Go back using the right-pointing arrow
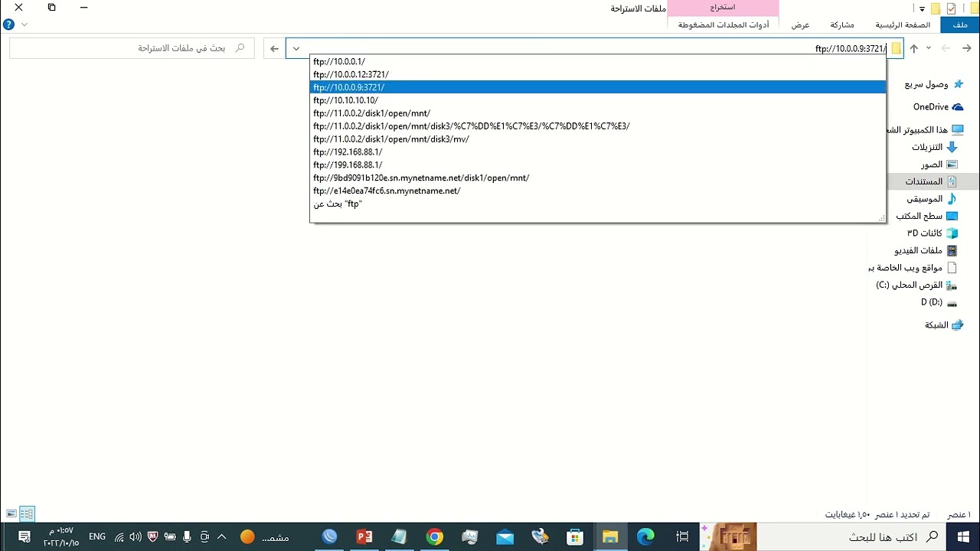This screenshot has height=551, width=980. click(x=967, y=48)
